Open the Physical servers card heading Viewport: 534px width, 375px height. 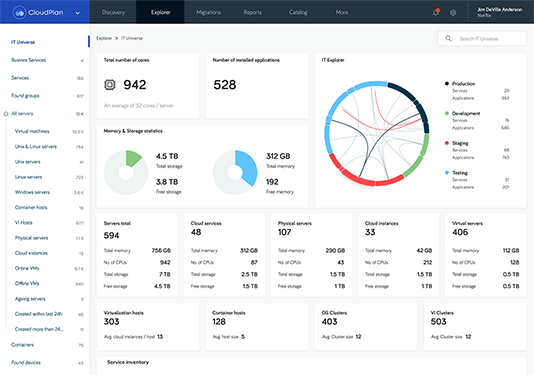coord(295,223)
